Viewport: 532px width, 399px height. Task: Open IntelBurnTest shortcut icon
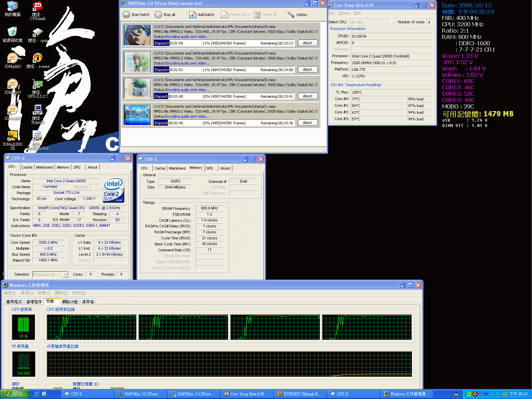pyautogui.click(x=38, y=140)
